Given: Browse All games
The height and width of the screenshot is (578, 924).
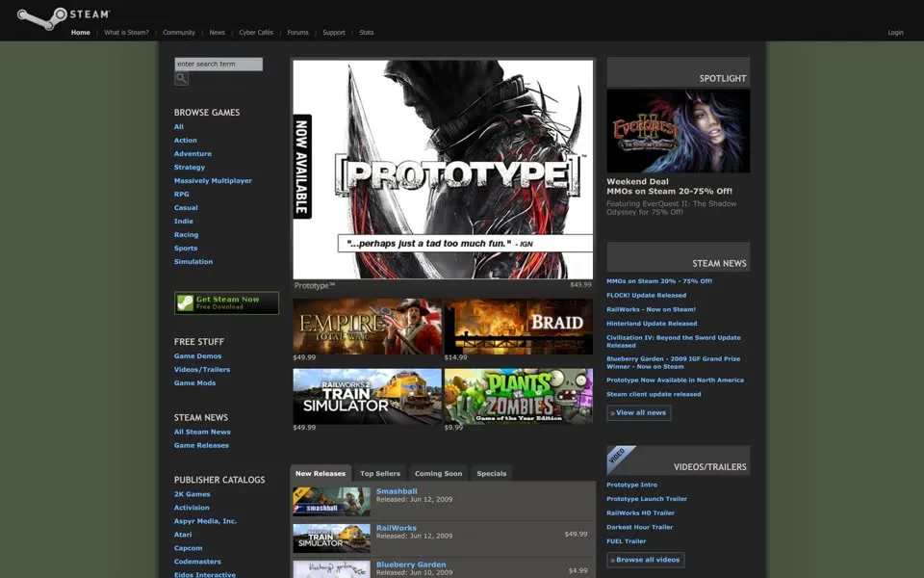Looking at the screenshot, I should click(x=179, y=127).
